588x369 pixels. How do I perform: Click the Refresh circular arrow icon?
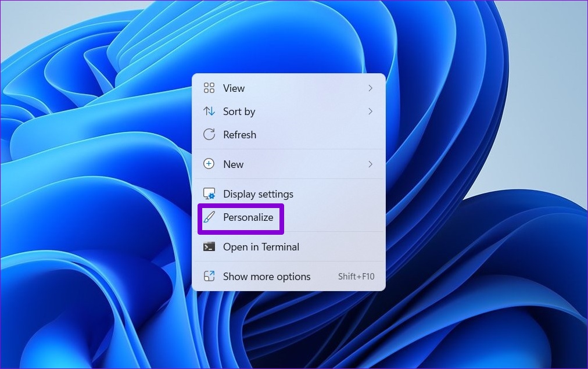point(209,135)
